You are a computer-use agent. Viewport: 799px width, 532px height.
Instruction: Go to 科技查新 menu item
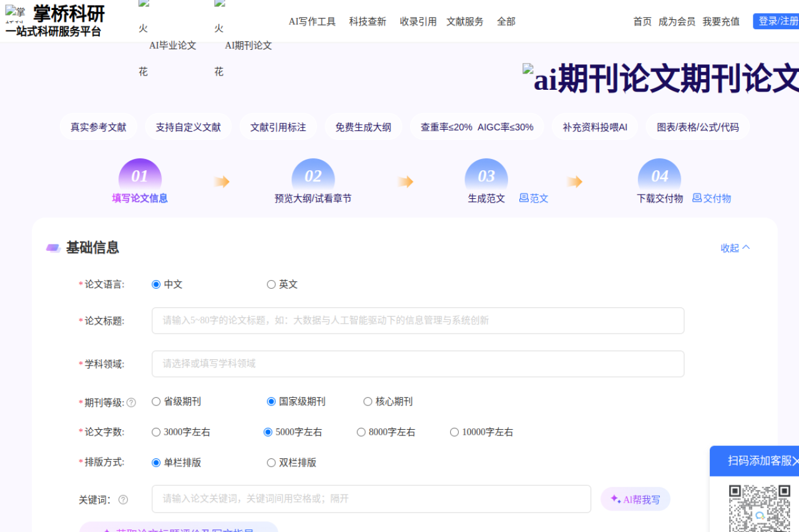click(368, 21)
